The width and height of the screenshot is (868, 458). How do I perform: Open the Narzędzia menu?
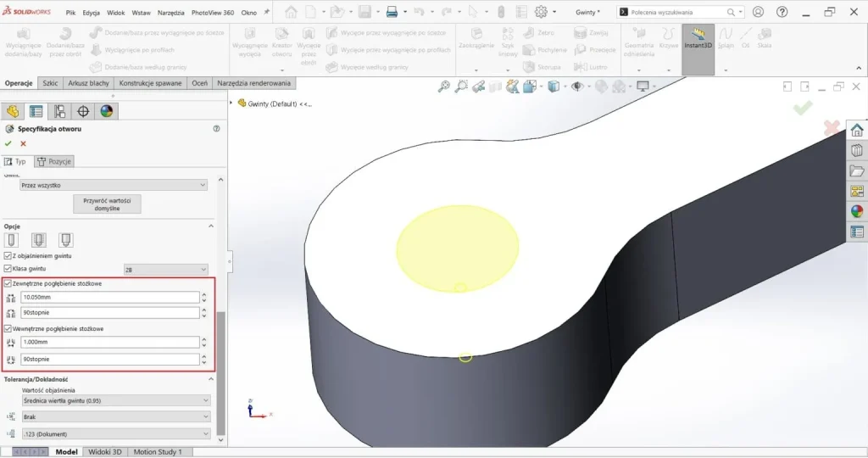(x=170, y=12)
